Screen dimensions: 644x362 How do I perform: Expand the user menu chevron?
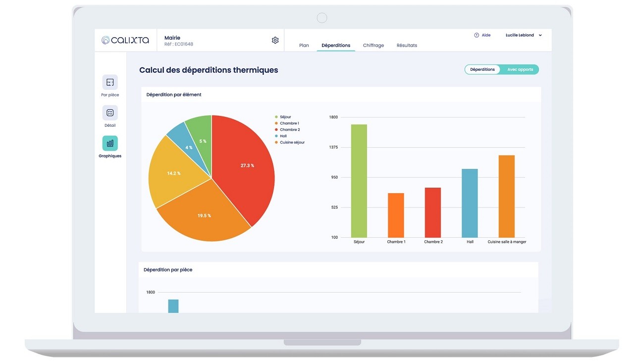click(539, 35)
